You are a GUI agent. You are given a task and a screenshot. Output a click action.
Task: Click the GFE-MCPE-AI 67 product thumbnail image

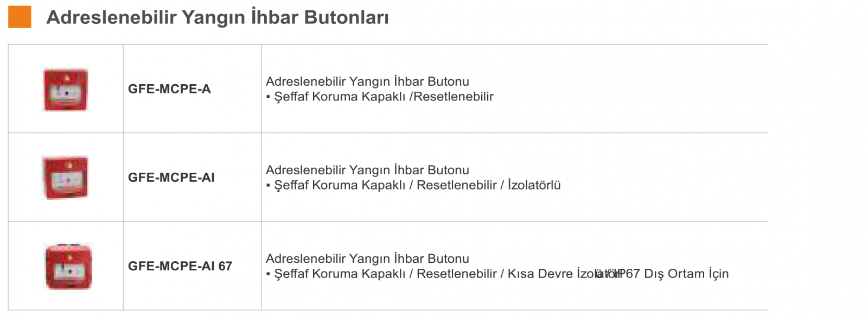pos(68,266)
